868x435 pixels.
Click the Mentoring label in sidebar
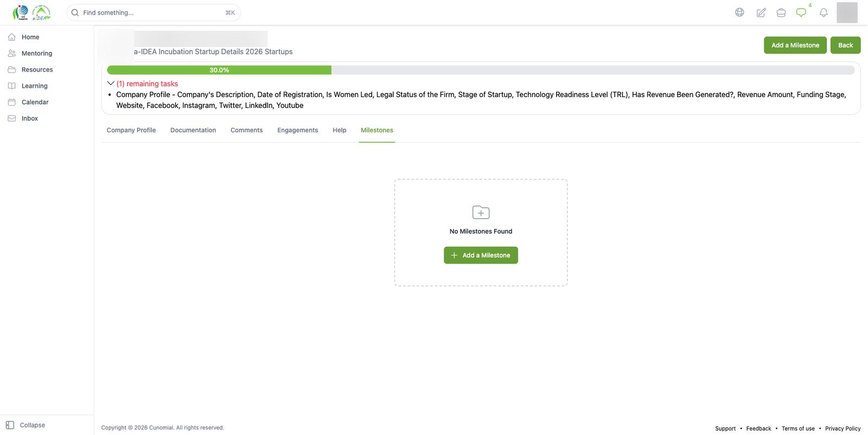coord(37,53)
